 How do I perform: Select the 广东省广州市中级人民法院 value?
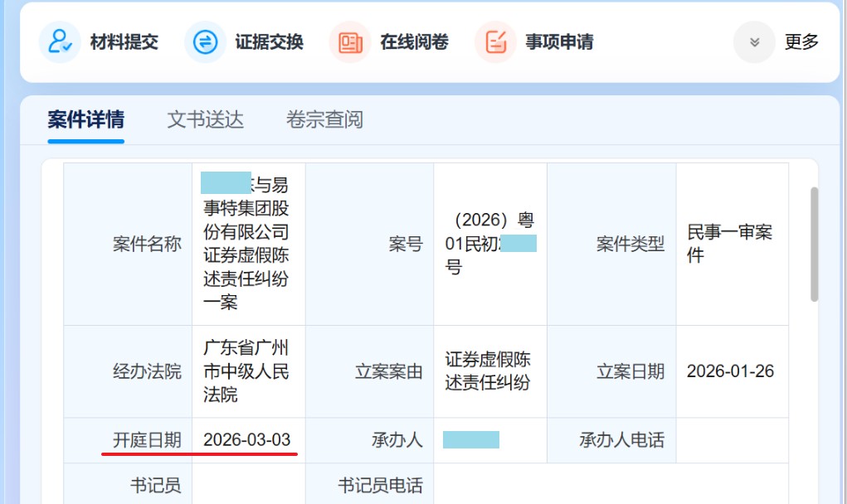click(x=246, y=371)
